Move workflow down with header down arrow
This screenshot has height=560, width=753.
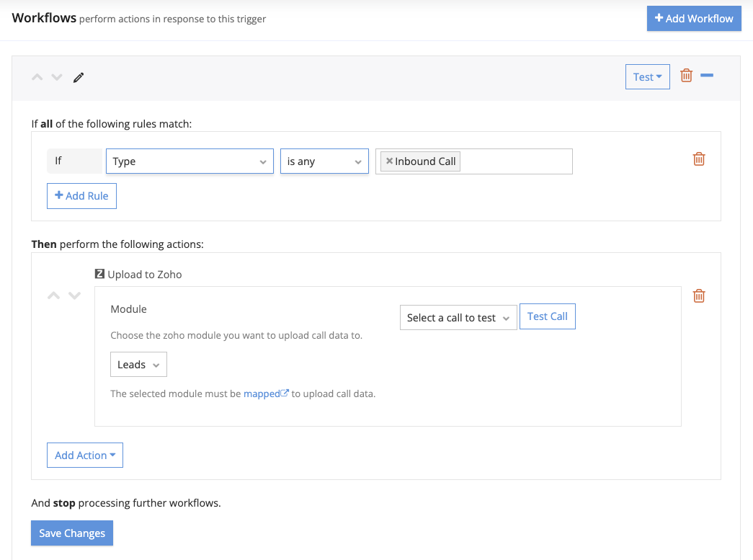57,77
